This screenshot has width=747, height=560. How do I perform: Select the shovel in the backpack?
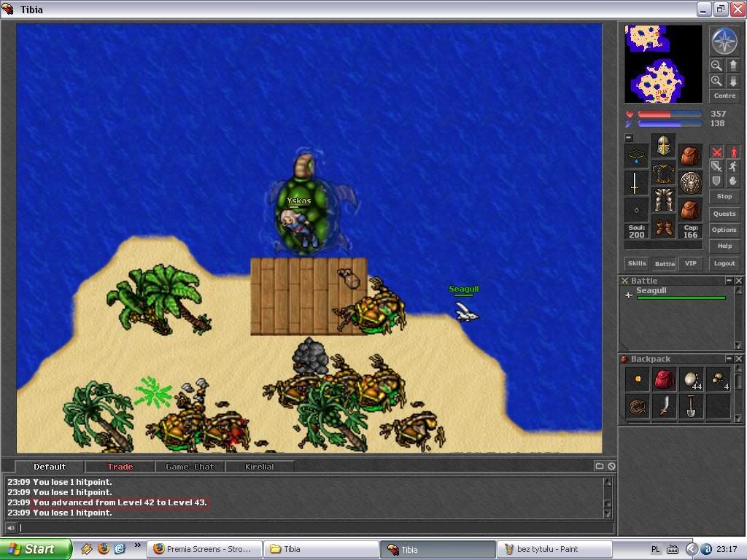pos(692,407)
